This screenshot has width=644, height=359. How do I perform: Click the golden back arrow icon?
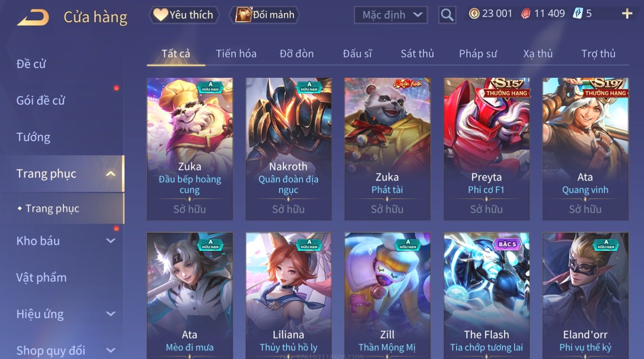[33, 18]
